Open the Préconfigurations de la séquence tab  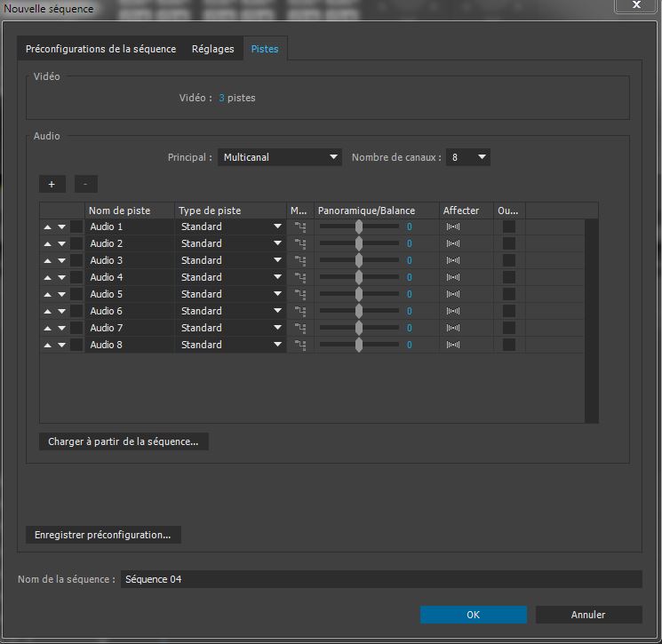[100, 49]
